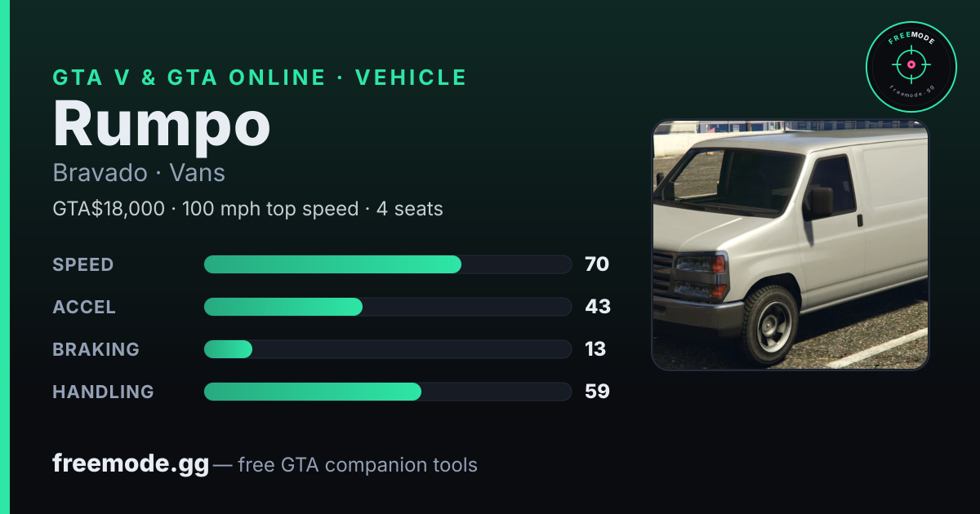Click the handling value 59
Image resolution: width=980 pixels, height=514 pixels.
598,392
